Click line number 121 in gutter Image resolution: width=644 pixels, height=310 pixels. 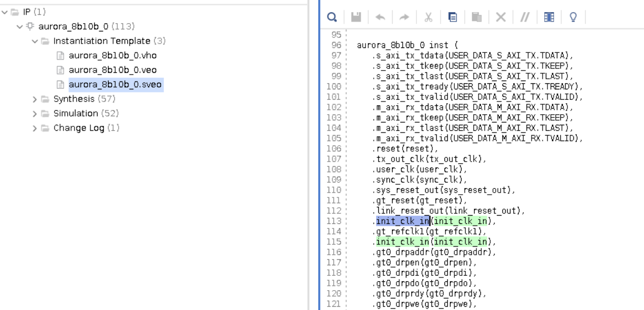(x=334, y=304)
